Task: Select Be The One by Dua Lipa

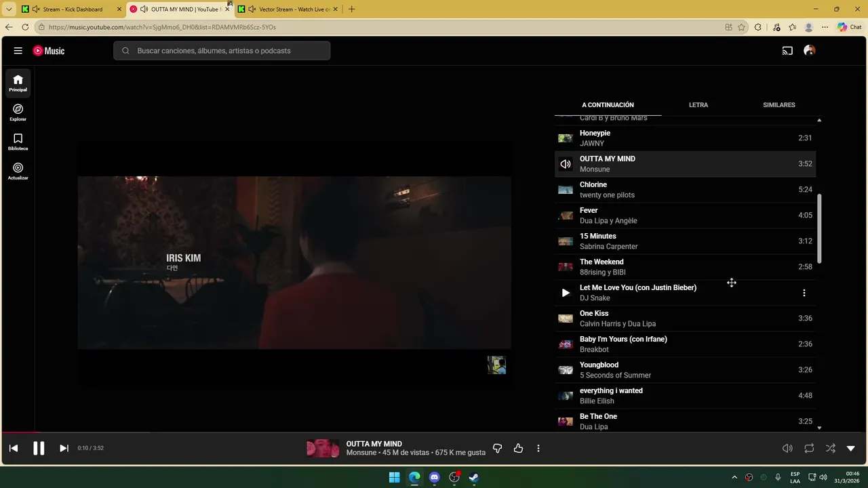Action: (685, 422)
